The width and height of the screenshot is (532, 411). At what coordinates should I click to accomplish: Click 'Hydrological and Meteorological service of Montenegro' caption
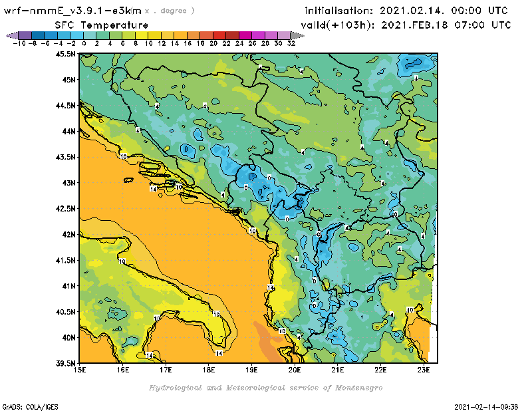tap(265, 388)
